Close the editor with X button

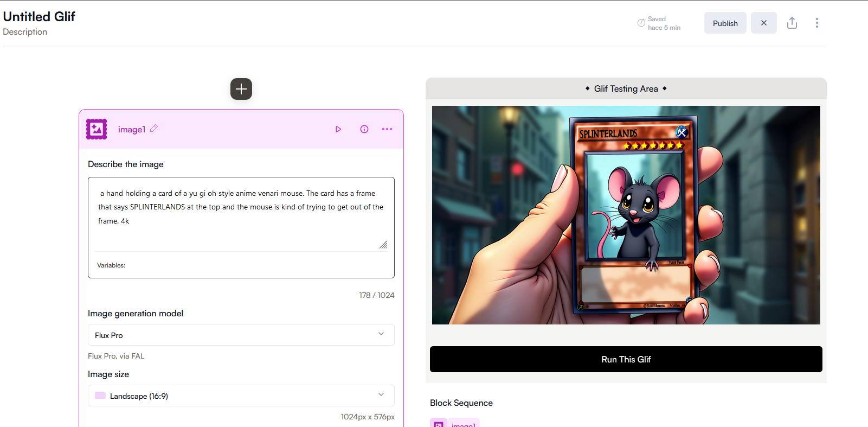[x=764, y=23]
